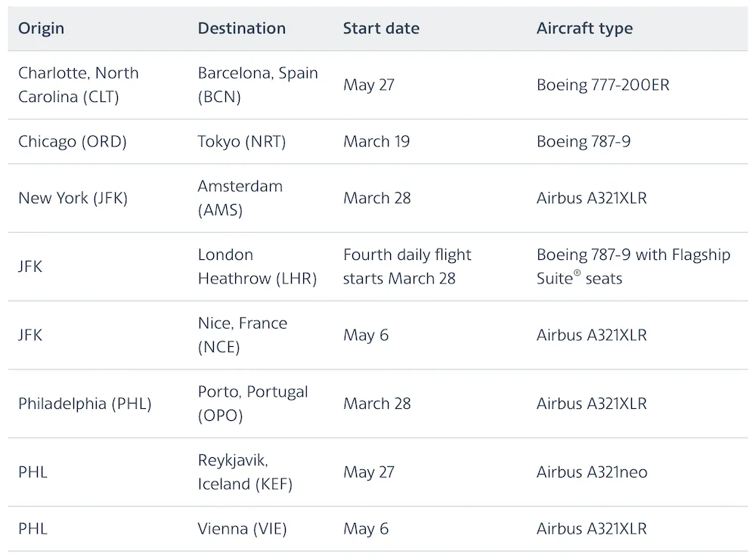Select the Nice, France (NCE) cell
This screenshot has width=756, height=560.
click(x=242, y=335)
